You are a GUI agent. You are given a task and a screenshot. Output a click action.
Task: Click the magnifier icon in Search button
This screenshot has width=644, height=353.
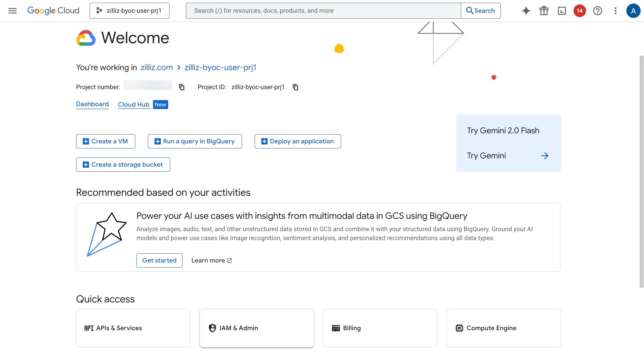coord(470,11)
